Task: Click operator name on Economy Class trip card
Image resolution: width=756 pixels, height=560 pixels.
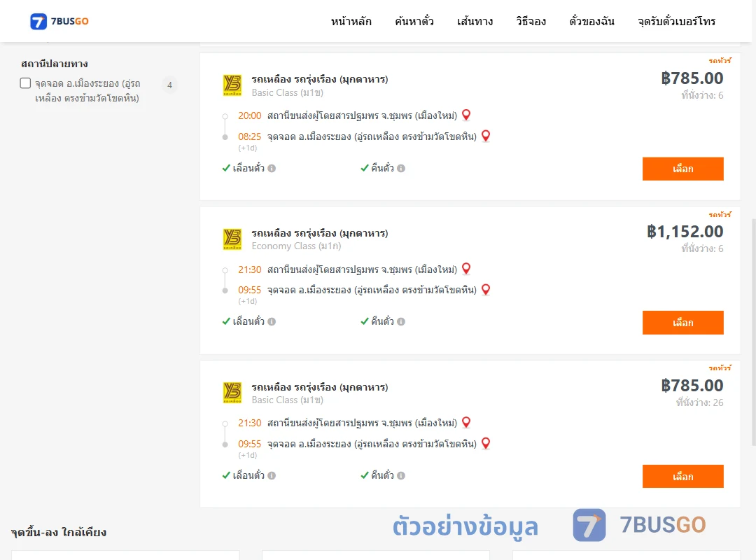Action: 320,233
